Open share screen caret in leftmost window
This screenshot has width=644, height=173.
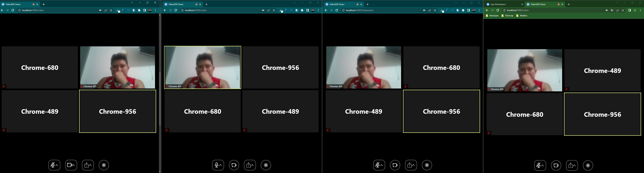click(90, 165)
